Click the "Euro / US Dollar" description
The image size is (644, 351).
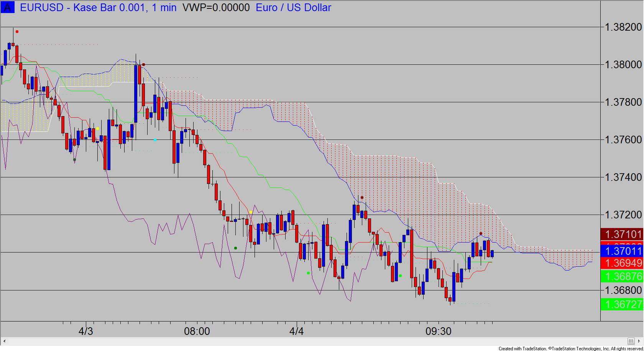tap(293, 7)
